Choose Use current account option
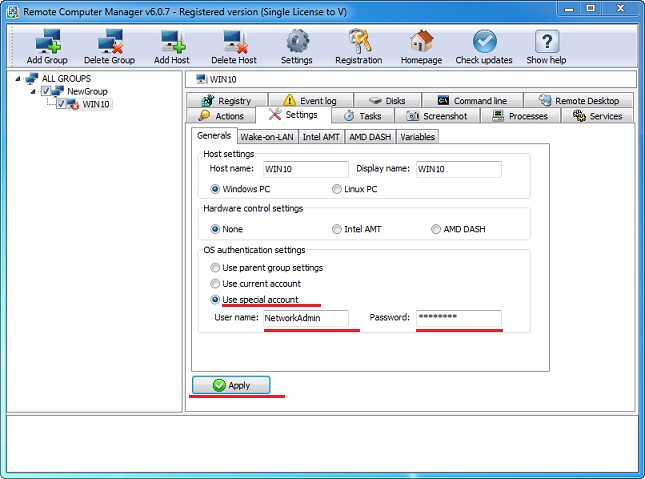The image size is (645, 479). pyautogui.click(x=215, y=284)
